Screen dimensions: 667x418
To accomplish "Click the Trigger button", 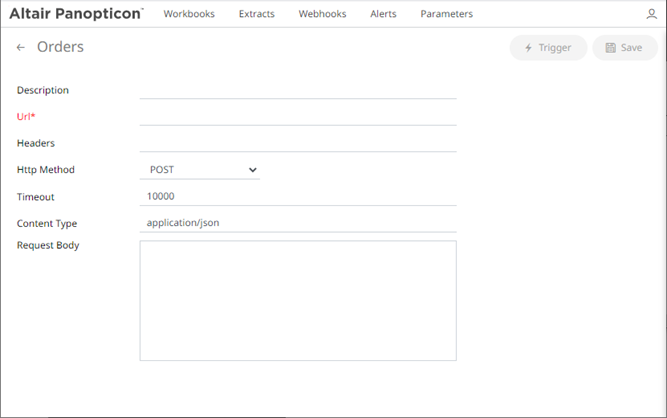I will (548, 48).
